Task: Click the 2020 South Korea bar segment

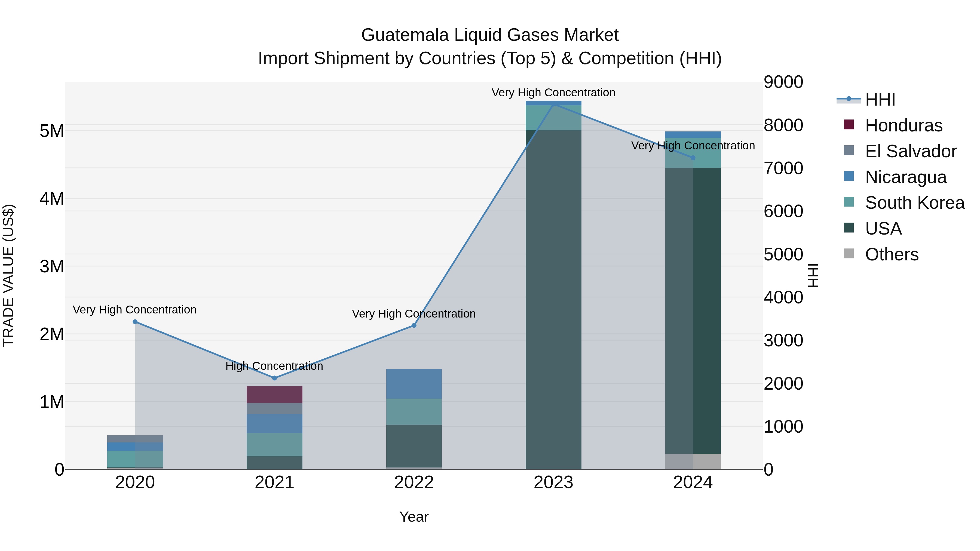Action: point(135,459)
